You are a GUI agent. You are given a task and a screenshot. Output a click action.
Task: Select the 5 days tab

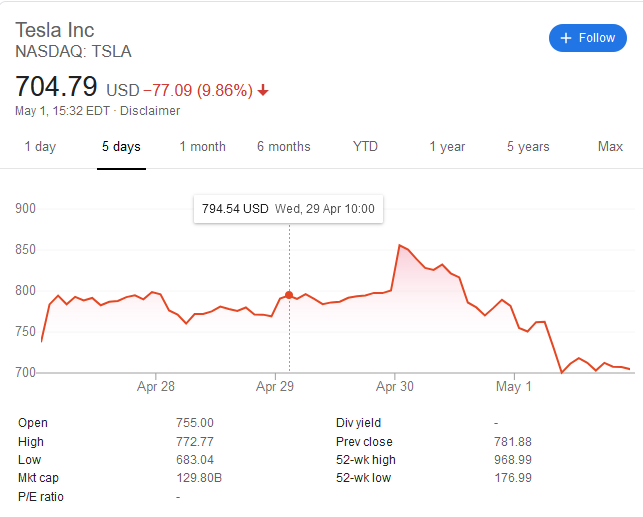[121, 146]
